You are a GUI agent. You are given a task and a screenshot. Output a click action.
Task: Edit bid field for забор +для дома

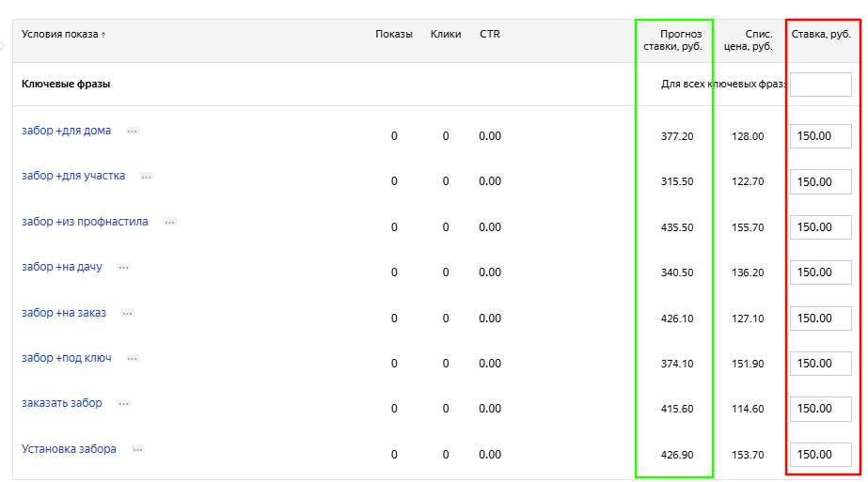820,136
